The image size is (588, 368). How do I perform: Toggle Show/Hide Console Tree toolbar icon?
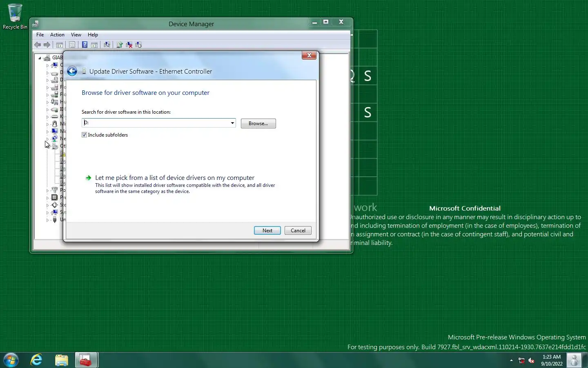[x=60, y=45]
